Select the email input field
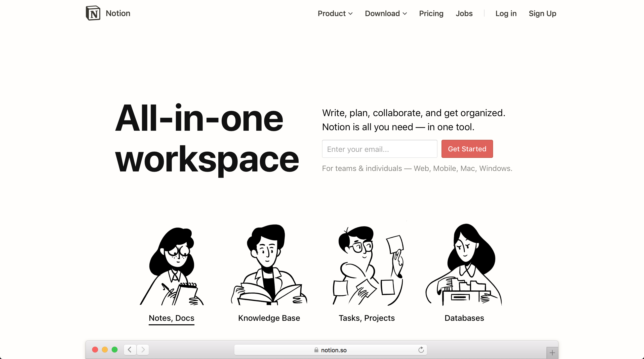This screenshot has height=359, width=644. pos(380,149)
